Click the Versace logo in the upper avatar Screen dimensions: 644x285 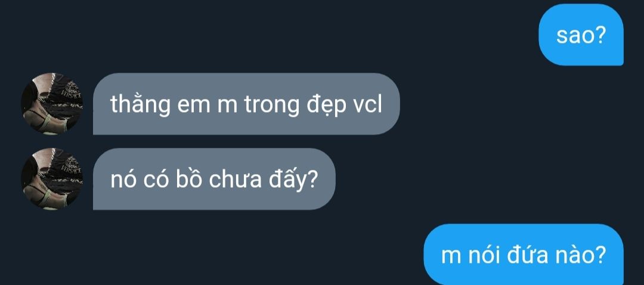click(x=73, y=88)
